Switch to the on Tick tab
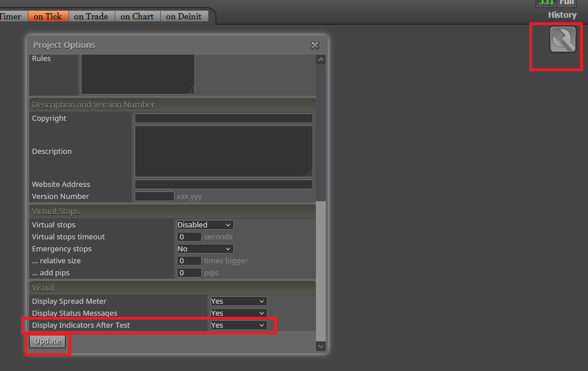The height and width of the screenshot is (371, 588). [x=48, y=16]
